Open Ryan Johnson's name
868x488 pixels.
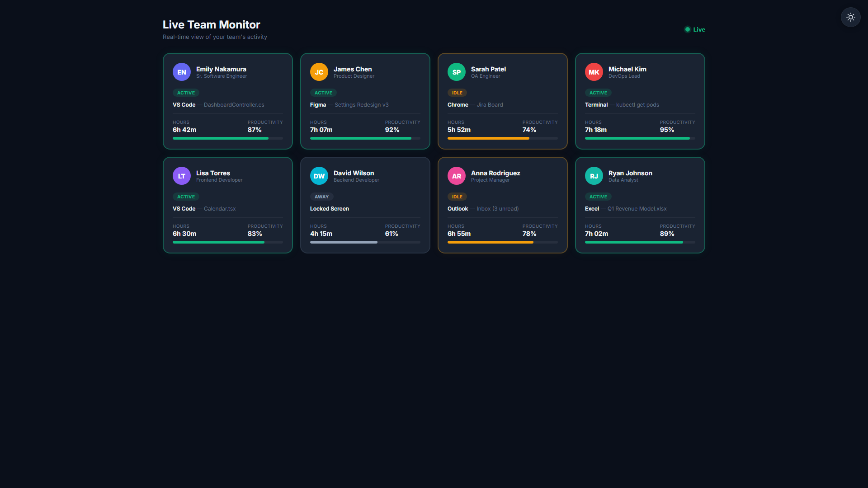pyautogui.click(x=630, y=173)
